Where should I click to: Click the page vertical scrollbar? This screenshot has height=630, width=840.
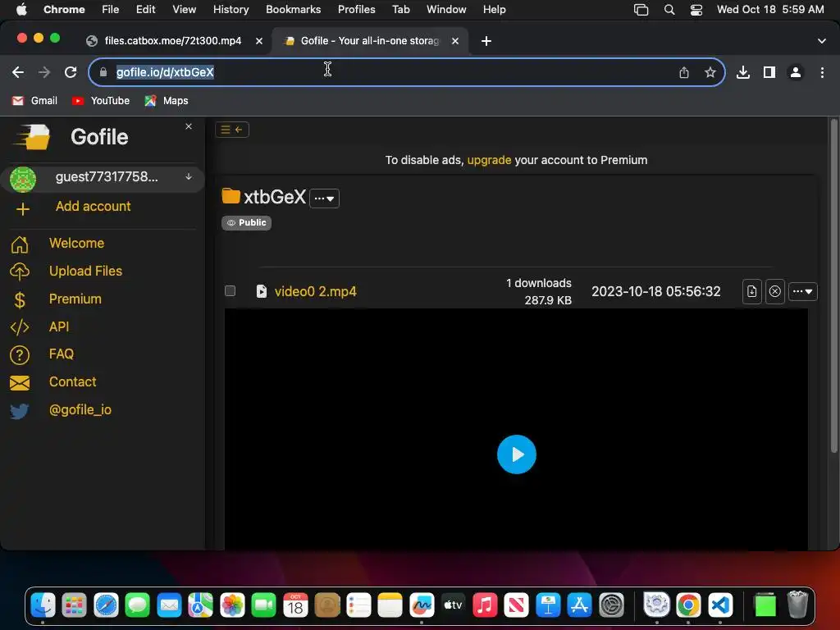coord(833,286)
